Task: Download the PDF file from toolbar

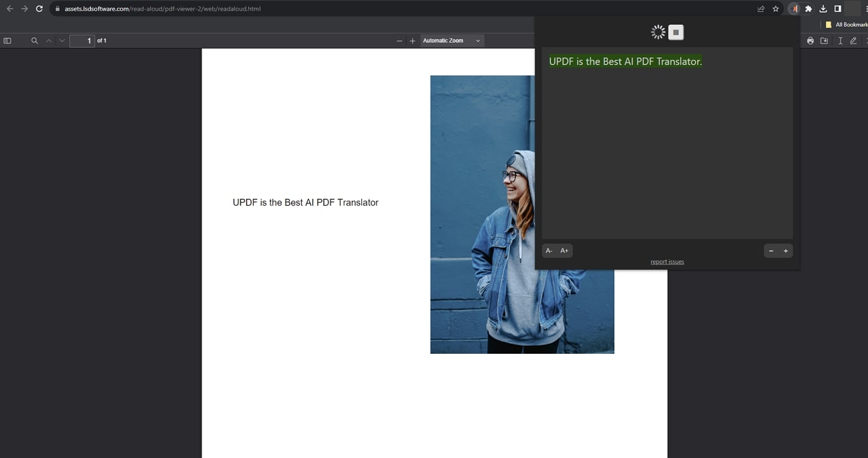Action: click(x=824, y=41)
